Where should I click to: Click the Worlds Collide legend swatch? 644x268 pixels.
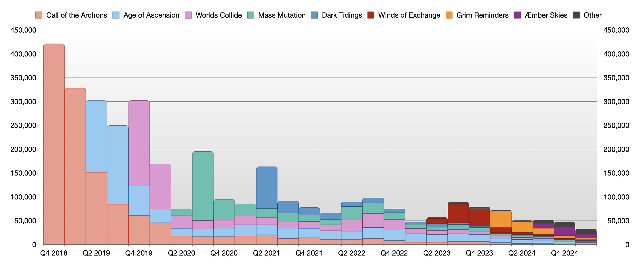[188, 15]
